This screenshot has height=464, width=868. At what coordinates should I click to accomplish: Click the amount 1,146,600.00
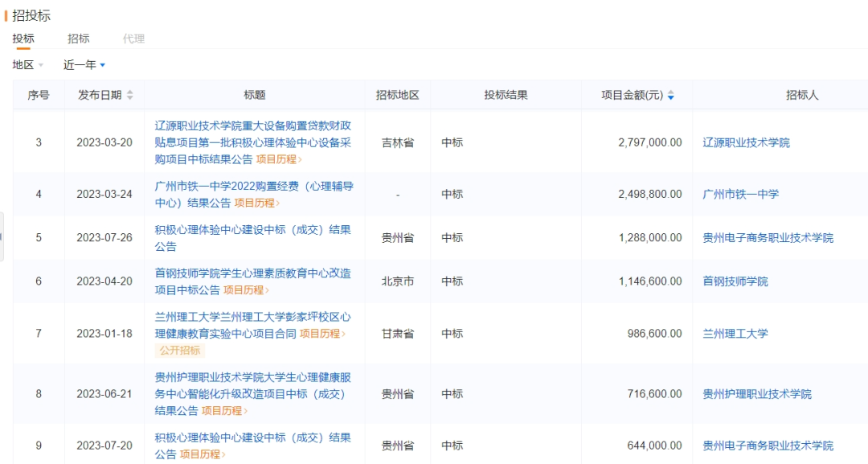(x=650, y=281)
